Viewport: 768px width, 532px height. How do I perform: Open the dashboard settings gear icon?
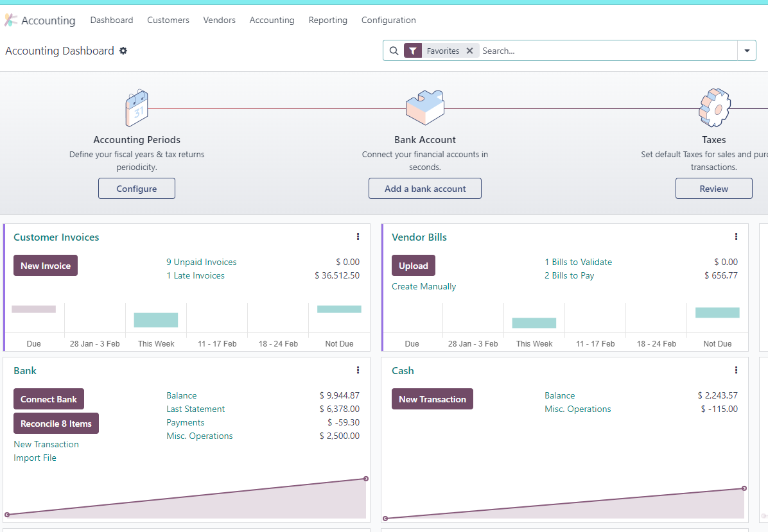coord(123,51)
